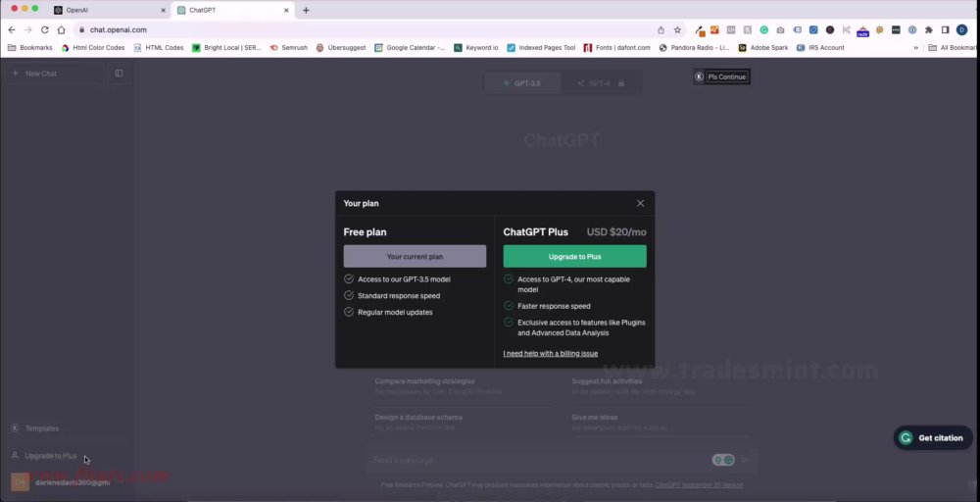Bookmark this page with the star icon
Viewport: 980px width, 502px height.
click(677, 30)
